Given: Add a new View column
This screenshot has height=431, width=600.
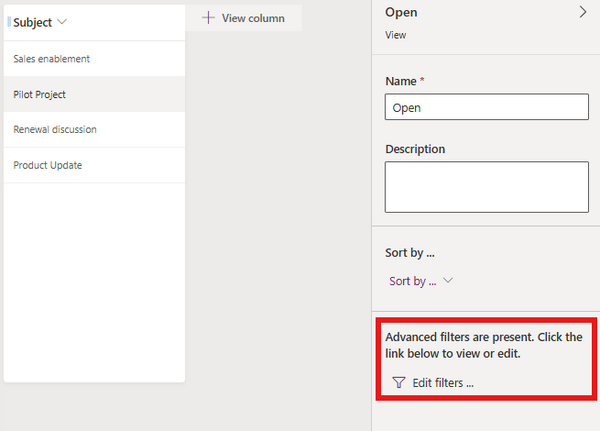Looking at the screenshot, I should pos(243,18).
